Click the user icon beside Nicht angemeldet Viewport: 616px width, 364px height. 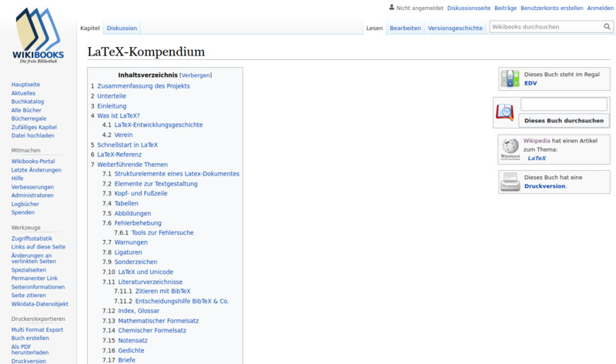[391, 8]
